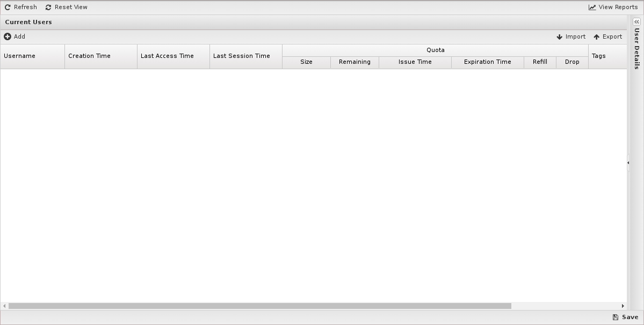Click the Quota group header

click(436, 50)
